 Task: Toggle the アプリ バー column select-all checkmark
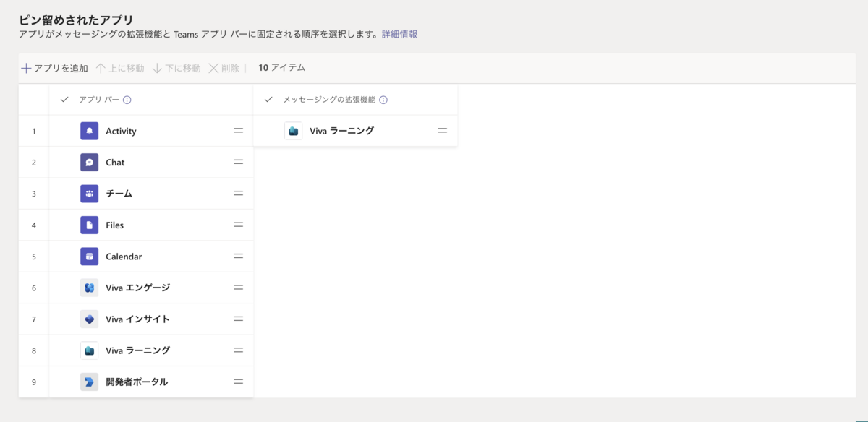click(64, 100)
